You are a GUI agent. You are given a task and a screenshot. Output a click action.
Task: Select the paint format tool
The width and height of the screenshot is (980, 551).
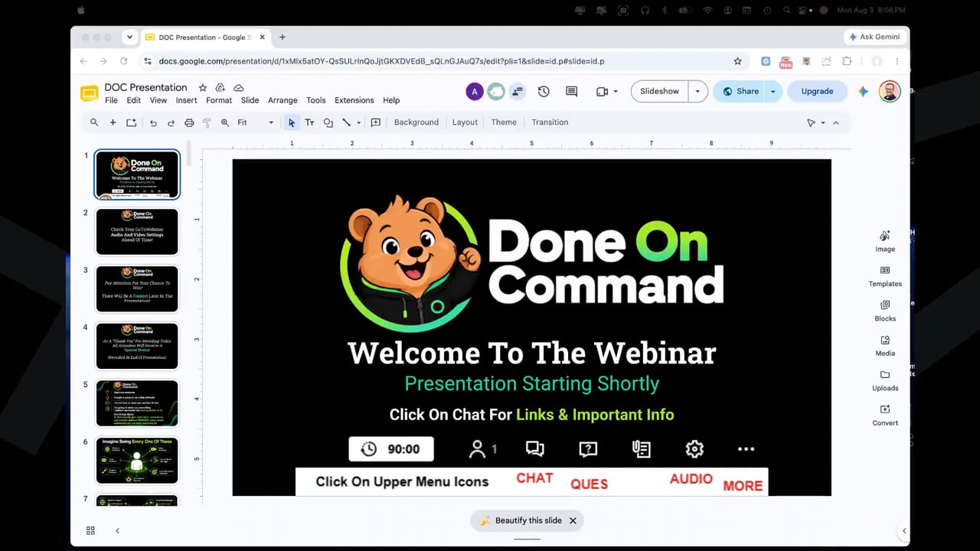click(207, 122)
